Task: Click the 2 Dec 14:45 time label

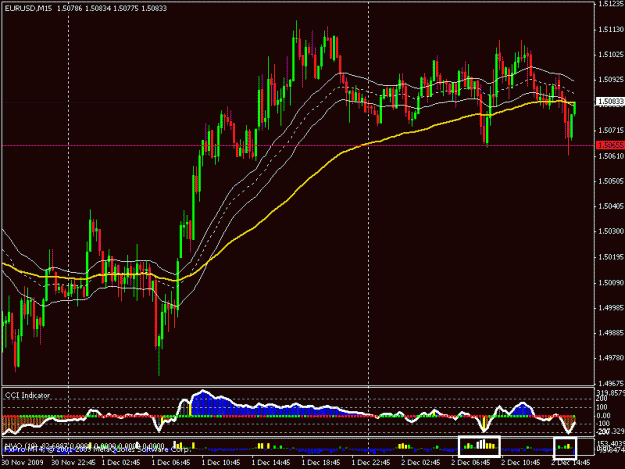Action: pos(572,463)
